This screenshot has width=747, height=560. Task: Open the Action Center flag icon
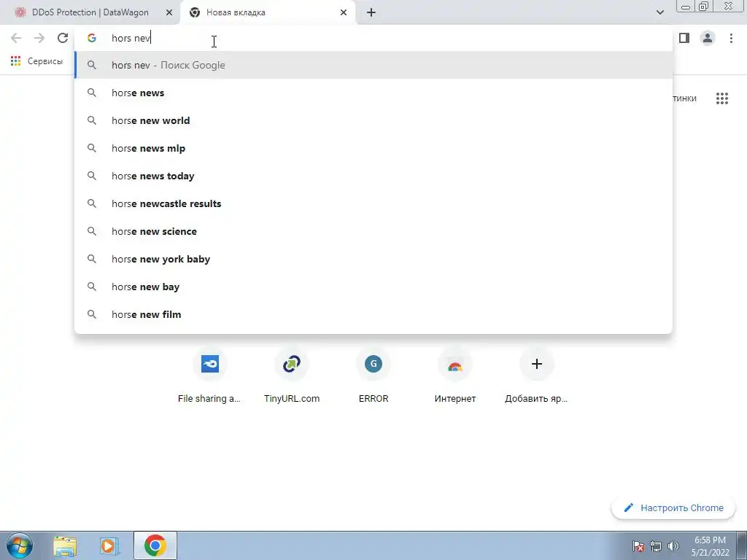tap(638, 546)
